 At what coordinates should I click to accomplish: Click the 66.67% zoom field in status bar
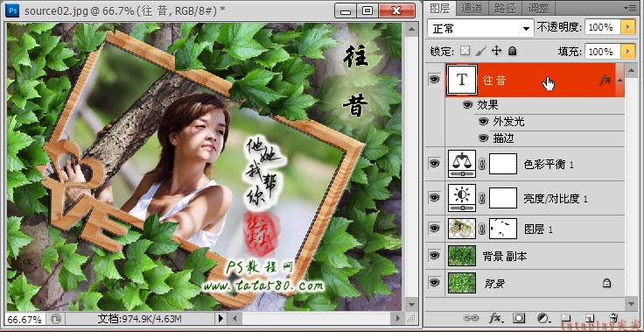coord(25,319)
